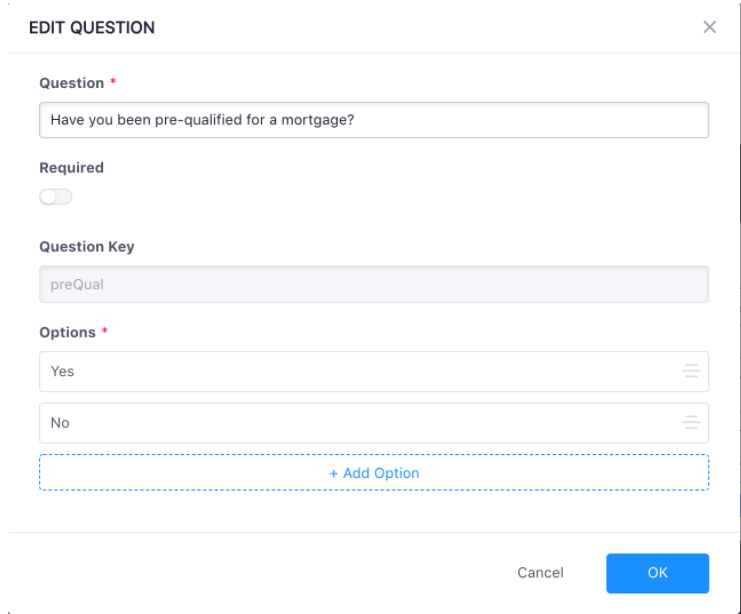
Task: Click the Question Key label
Action: pos(87,247)
